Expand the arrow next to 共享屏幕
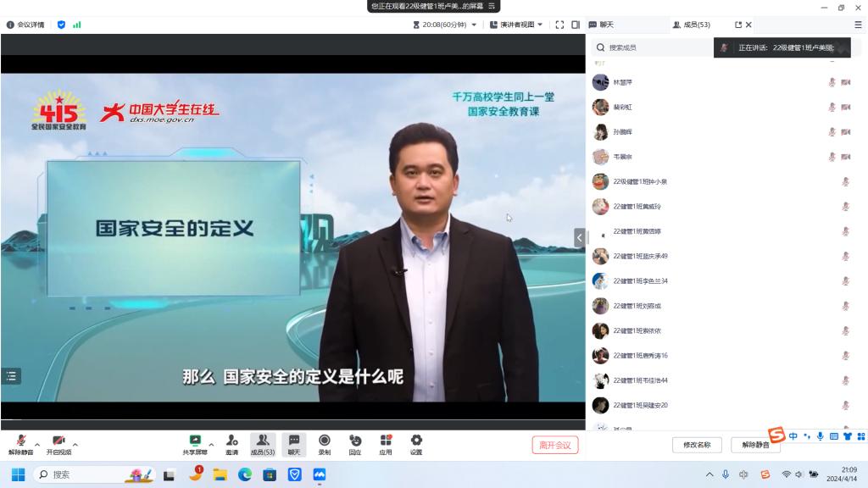 (x=211, y=444)
